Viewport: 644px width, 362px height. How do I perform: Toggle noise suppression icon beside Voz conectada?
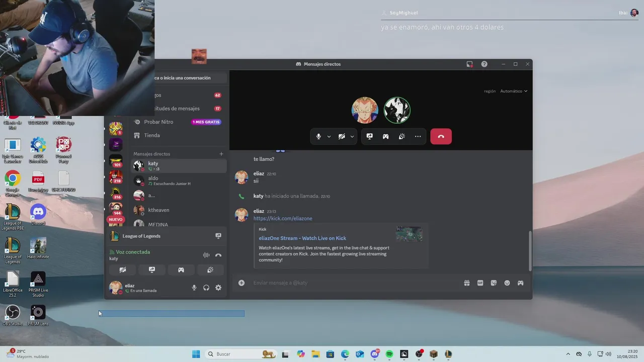[x=206, y=255]
